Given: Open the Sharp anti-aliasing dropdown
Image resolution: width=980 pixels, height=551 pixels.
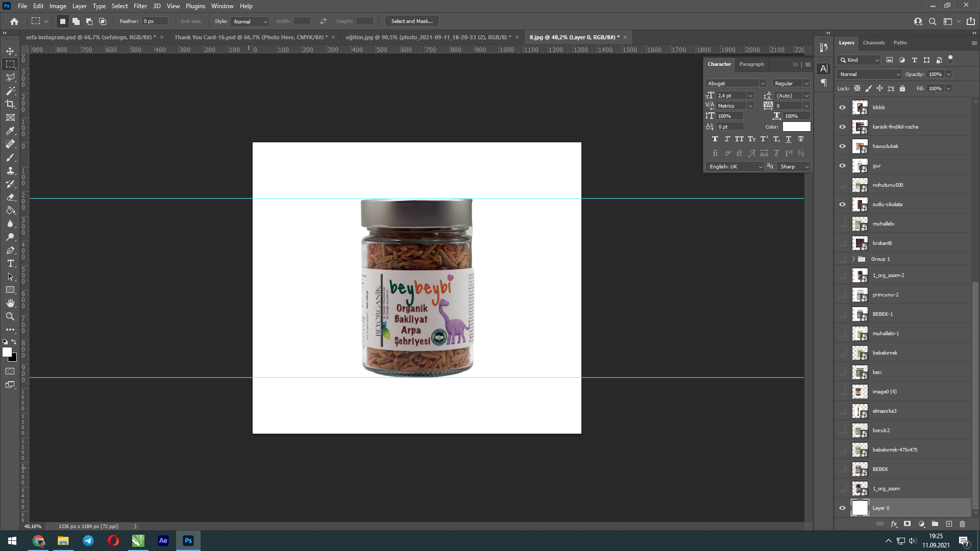Looking at the screenshot, I should 794,167.
